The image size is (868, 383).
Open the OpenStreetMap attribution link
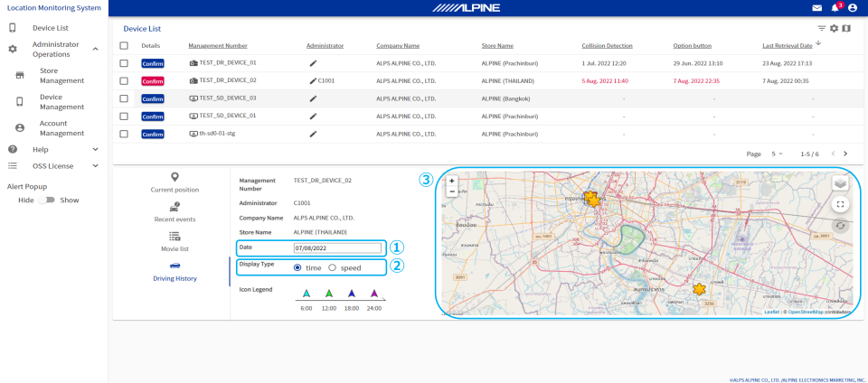[x=806, y=313]
